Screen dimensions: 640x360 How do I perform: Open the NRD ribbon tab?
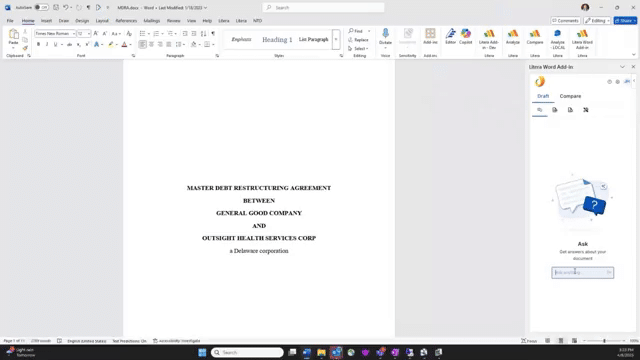257,20
